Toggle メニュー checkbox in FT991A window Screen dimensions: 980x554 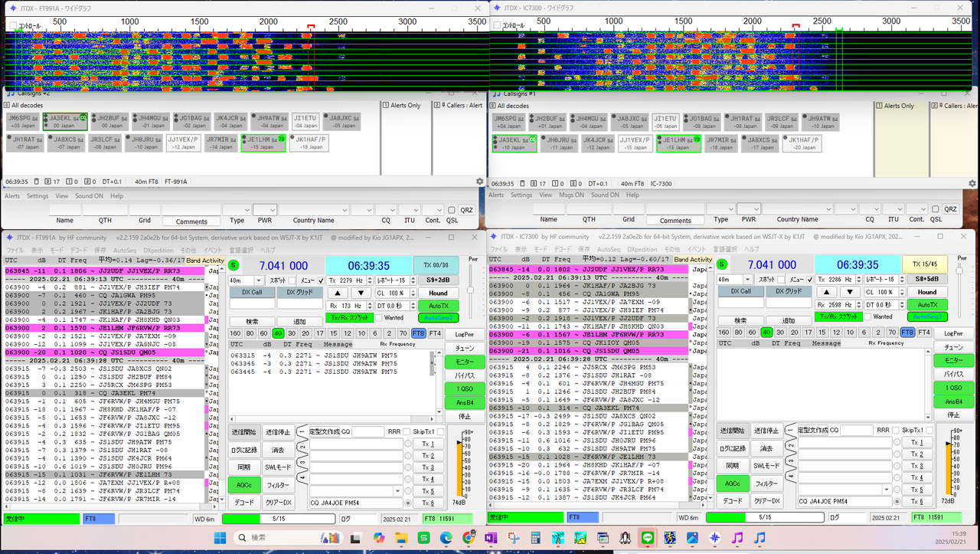click(x=319, y=280)
